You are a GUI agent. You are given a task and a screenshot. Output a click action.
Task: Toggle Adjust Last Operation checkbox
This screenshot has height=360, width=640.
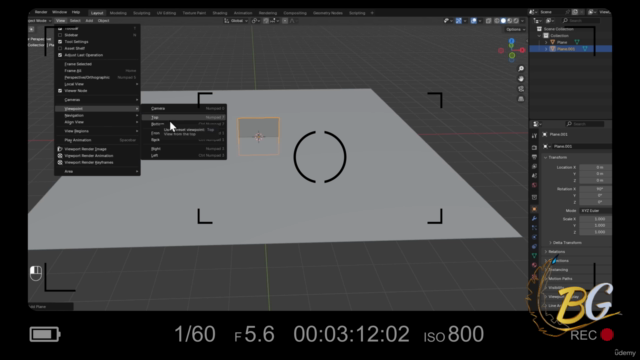pos(60,55)
